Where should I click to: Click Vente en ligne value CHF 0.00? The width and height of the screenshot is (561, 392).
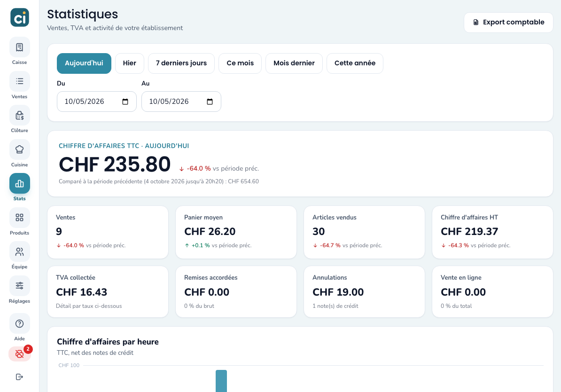463,292
